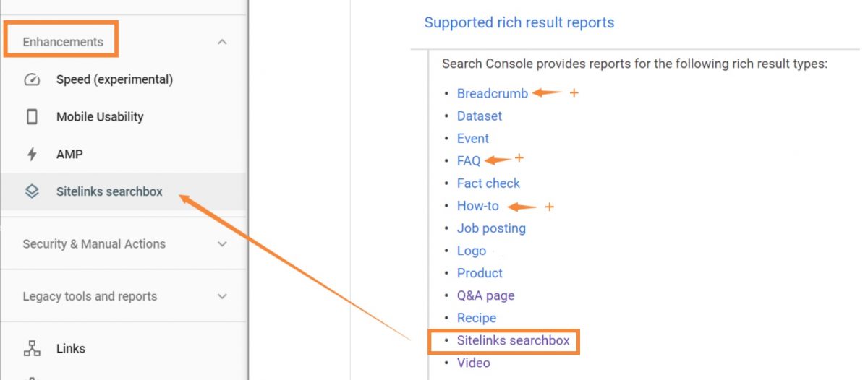Open Speed (experimental) report
The width and height of the screenshot is (868, 380).
(x=114, y=79)
